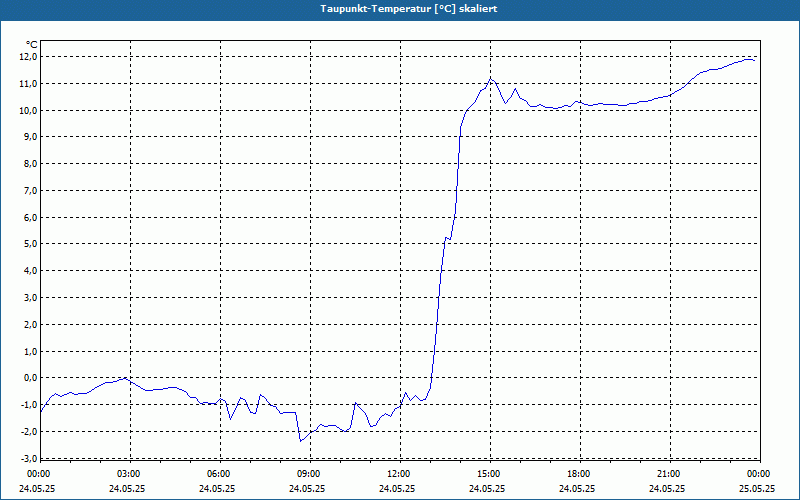The width and height of the screenshot is (800, 500).
Task: Select the 06:00 time axis label
Action: (218, 474)
